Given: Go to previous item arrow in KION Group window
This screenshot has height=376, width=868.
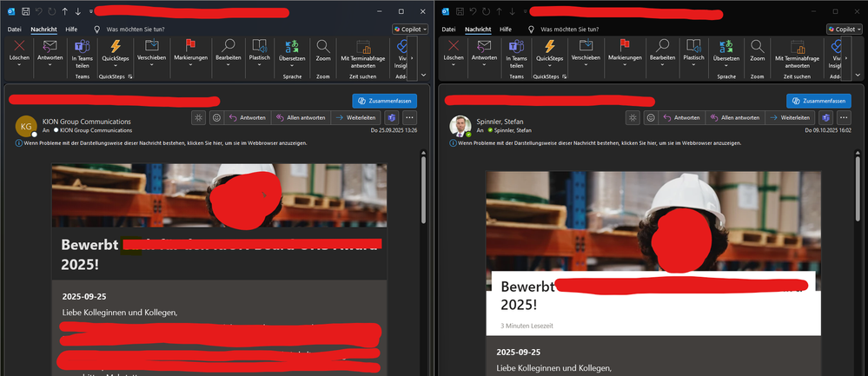Looking at the screenshot, I should (x=65, y=11).
